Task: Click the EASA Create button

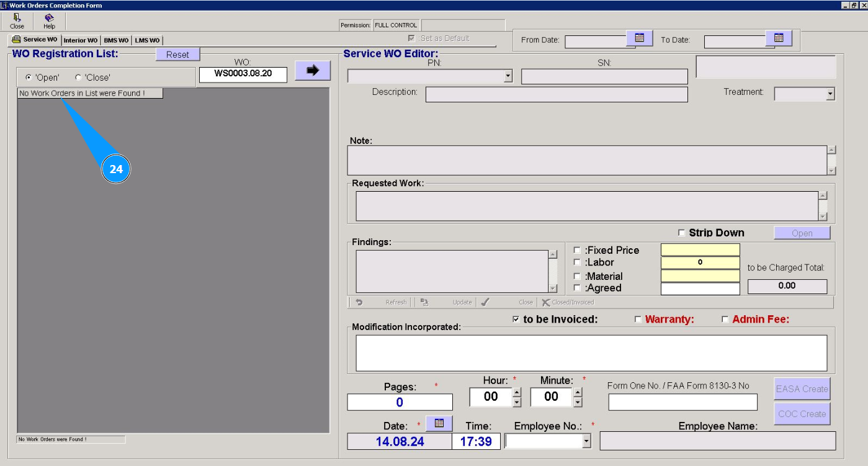Action: point(802,389)
